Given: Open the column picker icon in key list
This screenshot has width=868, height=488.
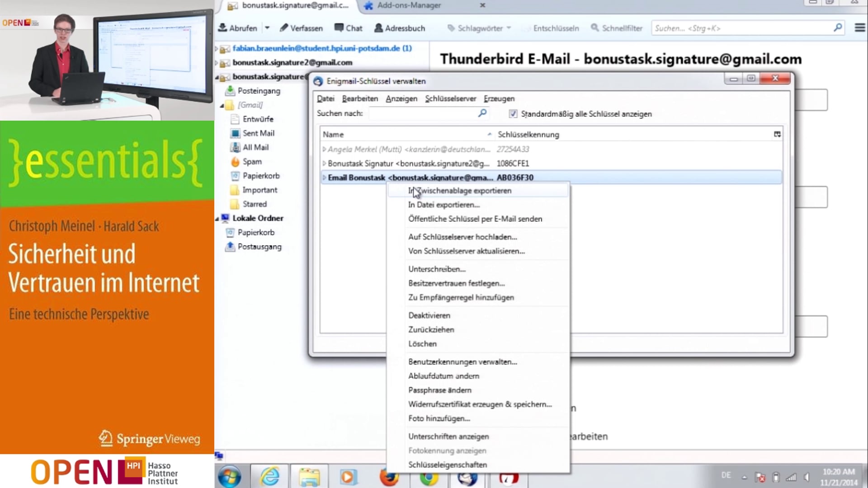Looking at the screenshot, I should [777, 134].
